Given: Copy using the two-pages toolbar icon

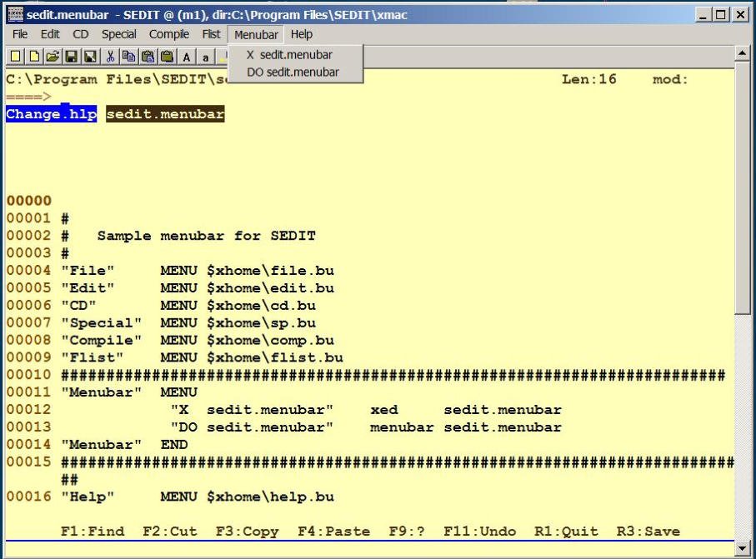Looking at the screenshot, I should click(x=128, y=57).
